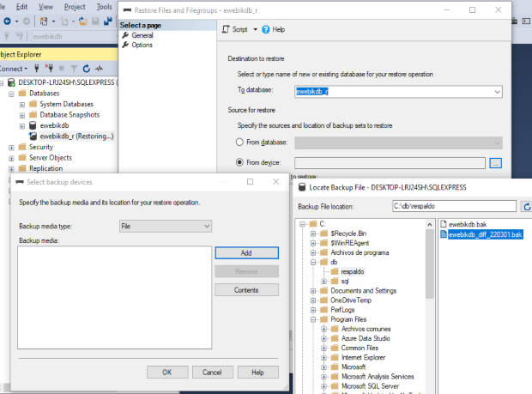Image resolution: width=532 pixels, height=394 pixels.
Task: Expand the Azure Data Studio folder node
Action: [x=323, y=338]
